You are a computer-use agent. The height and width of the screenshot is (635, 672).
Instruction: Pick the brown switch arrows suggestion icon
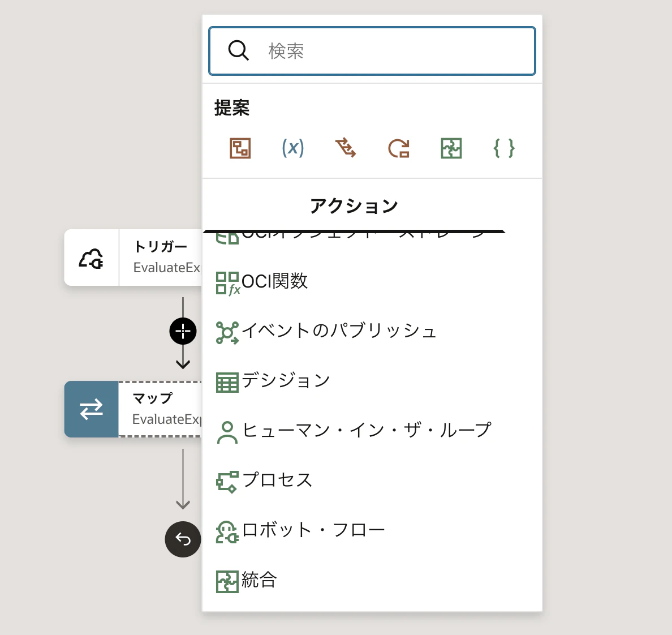[x=346, y=148]
